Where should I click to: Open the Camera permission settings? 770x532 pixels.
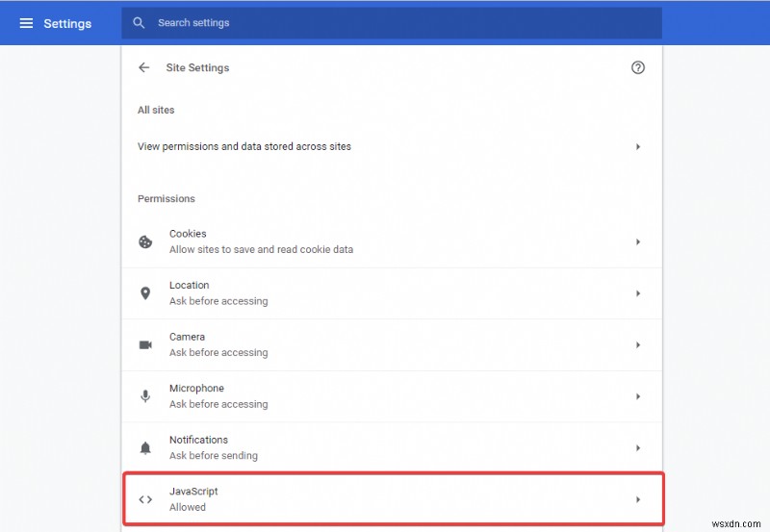point(392,345)
